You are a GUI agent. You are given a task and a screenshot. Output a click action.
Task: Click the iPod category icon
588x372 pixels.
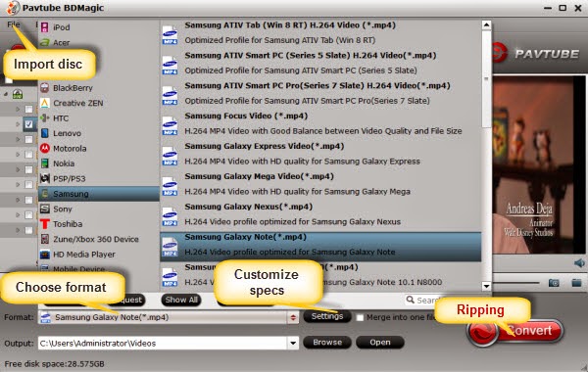point(45,27)
